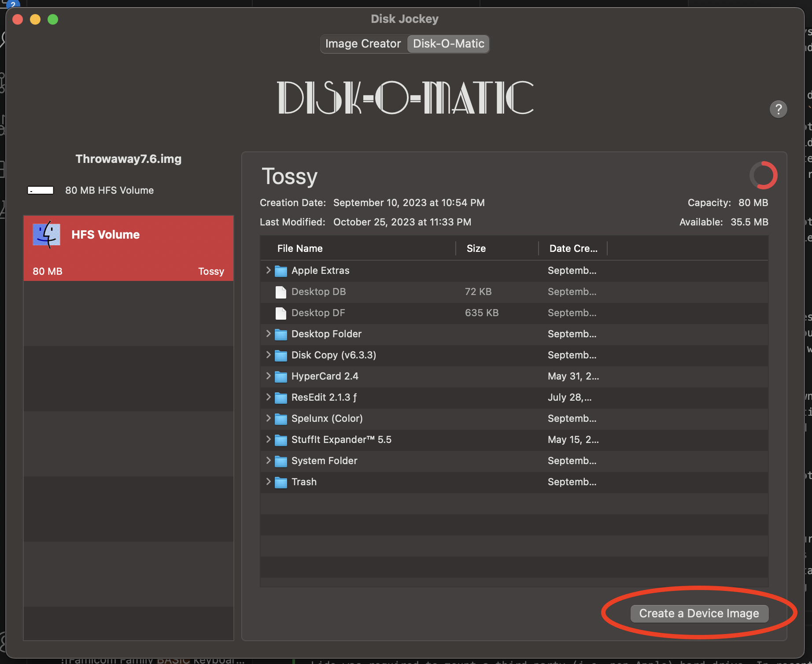Image resolution: width=812 pixels, height=664 pixels.
Task: Switch to the Disk-O-Matic tab
Action: [x=448, y=44]
